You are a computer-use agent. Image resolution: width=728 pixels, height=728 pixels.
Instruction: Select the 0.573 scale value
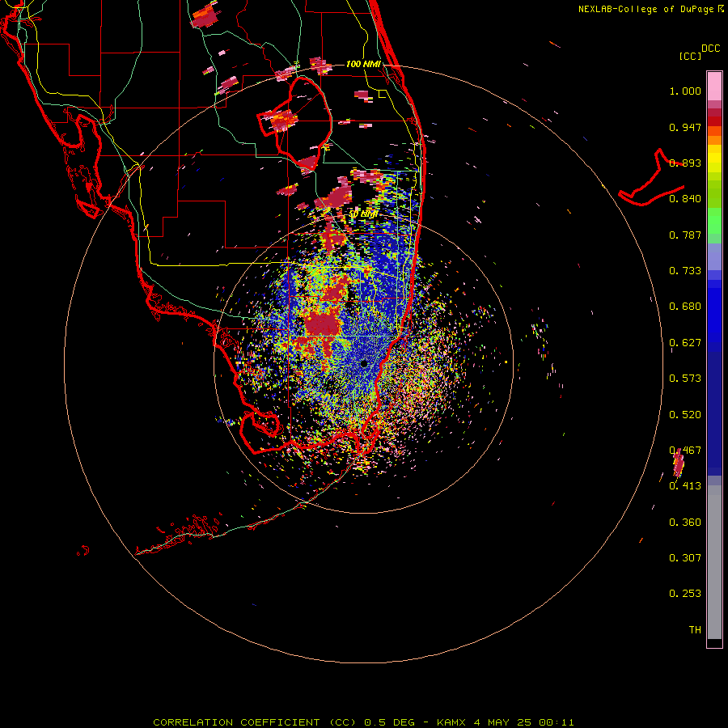[x=685, y=379]
